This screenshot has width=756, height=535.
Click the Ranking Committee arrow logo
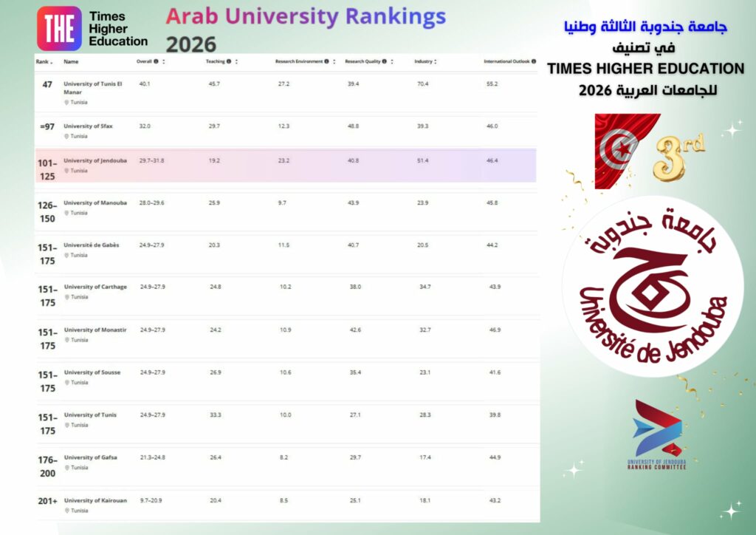point(657,429)
